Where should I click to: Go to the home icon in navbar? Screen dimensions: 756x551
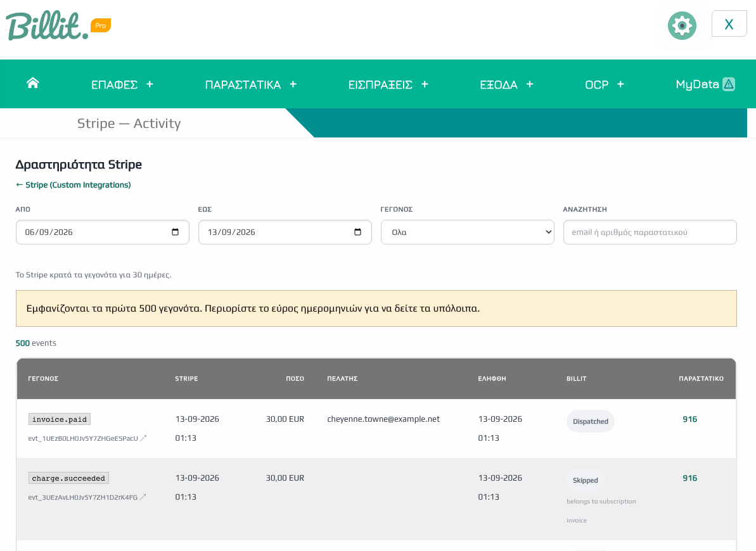32,84
